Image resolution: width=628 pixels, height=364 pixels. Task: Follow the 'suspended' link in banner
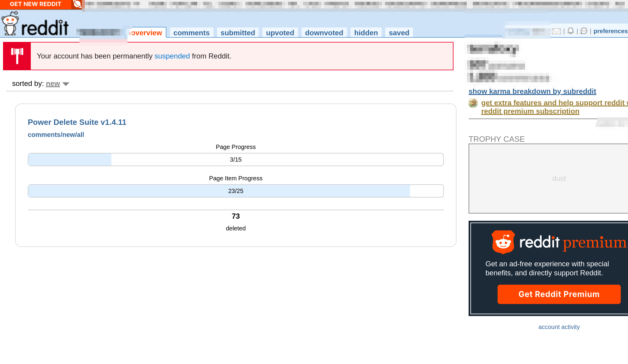click(x=172, y=56)
